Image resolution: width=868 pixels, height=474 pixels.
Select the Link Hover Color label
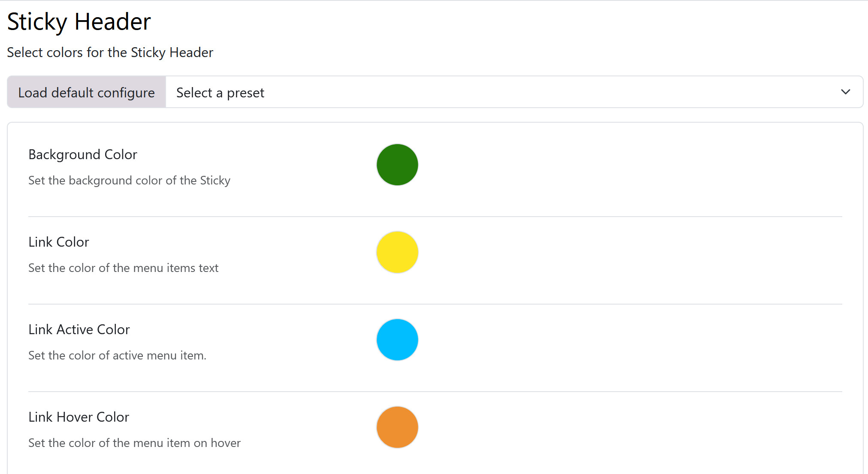pos(79,417)
